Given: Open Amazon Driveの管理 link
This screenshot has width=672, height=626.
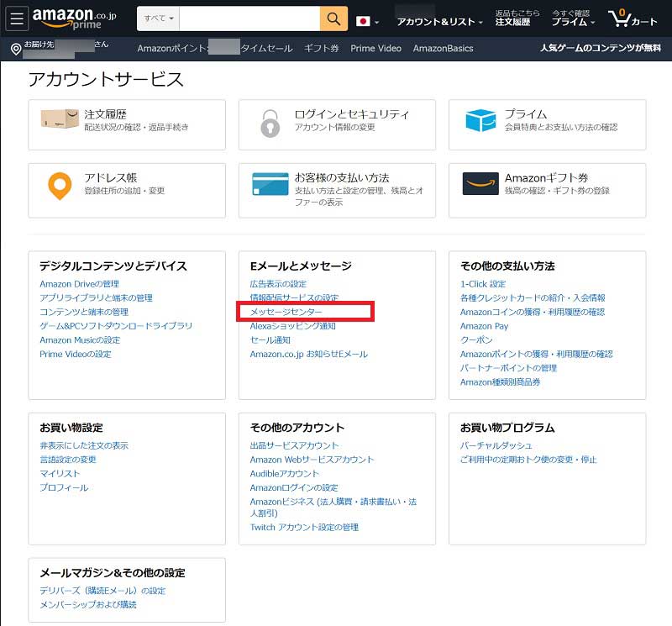Looking at the screenshot, I should 79,284.
